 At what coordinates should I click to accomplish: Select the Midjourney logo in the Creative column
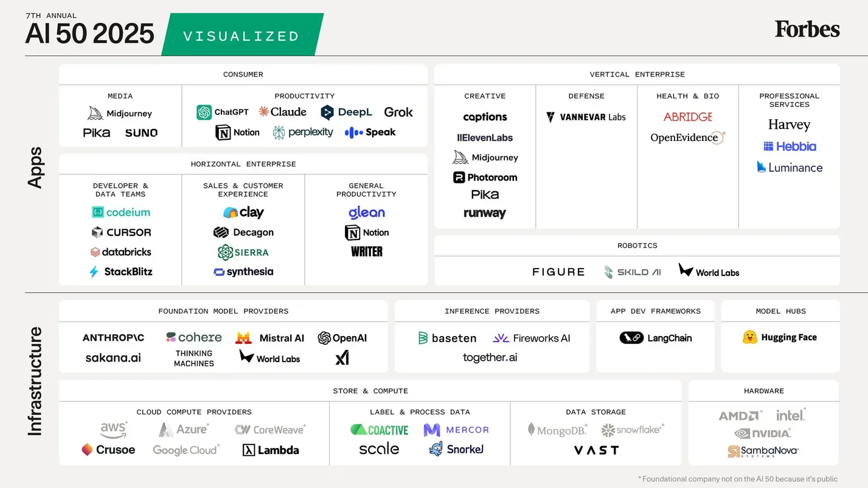pyautogui.click(x=485, y=157)
